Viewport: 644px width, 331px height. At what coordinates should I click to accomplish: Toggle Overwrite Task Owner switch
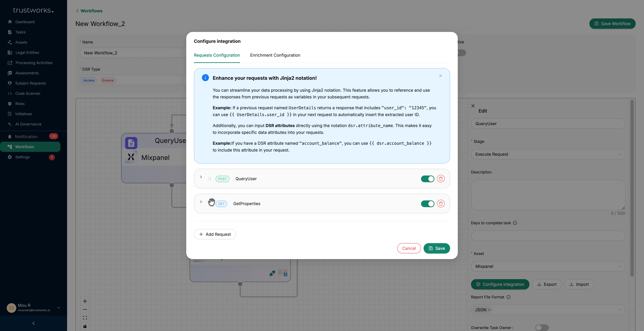[542, 327]
